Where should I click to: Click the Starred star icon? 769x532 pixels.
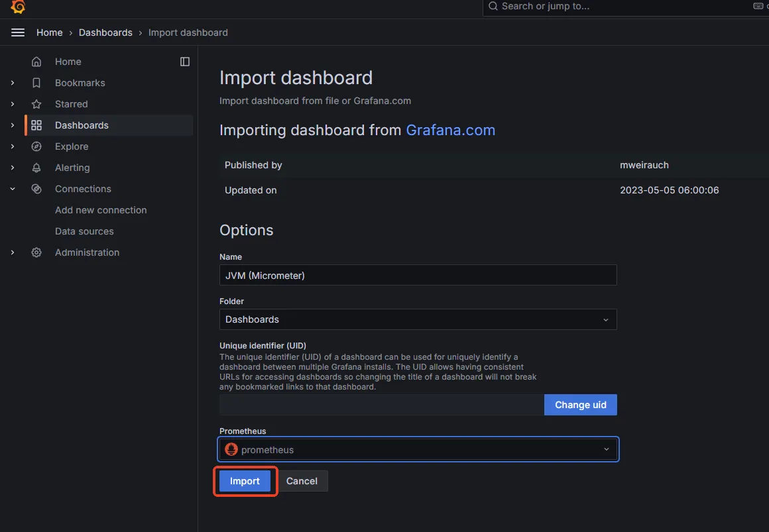(x=36, y=104)
